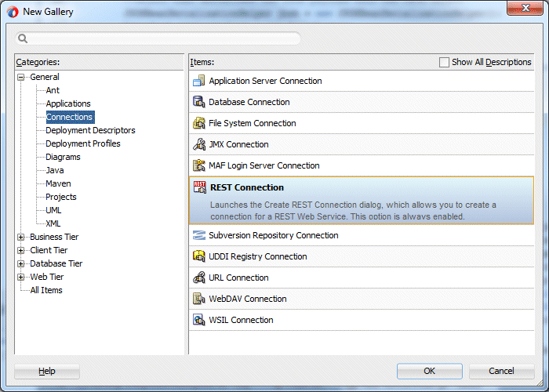Select the Ant category
The image size is (549, 392).
(x=53, y=90)
